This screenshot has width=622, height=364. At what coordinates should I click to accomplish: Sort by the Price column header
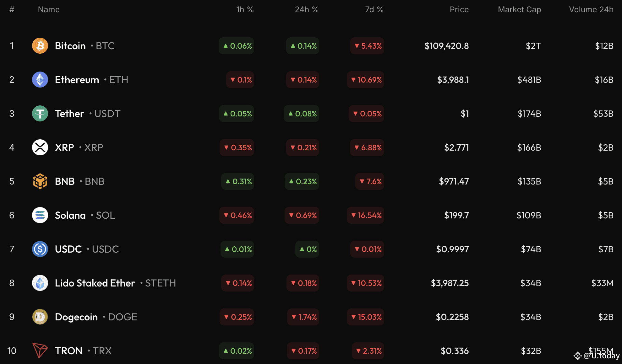(x=459, y=9)
